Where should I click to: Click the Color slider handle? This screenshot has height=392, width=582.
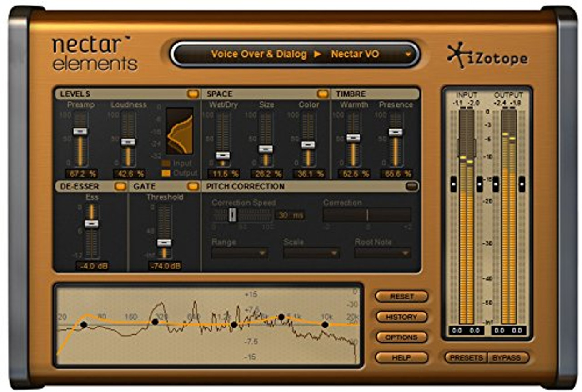click(308, 145)
